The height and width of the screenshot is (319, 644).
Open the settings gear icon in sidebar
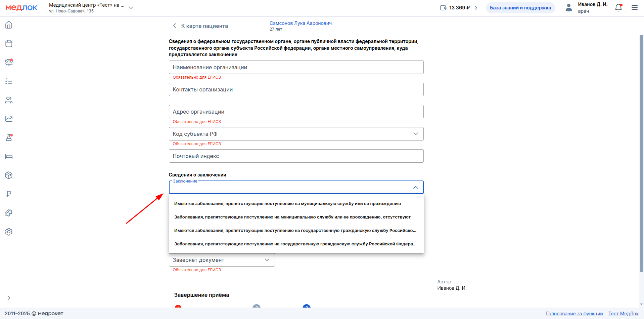pyautogui.click(x=9, y=232)
